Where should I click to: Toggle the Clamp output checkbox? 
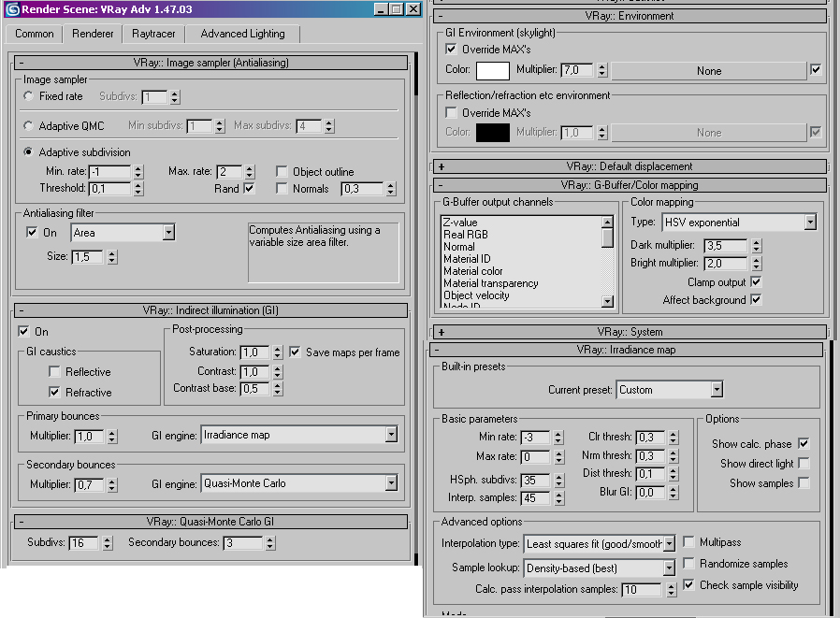point(756,281)
